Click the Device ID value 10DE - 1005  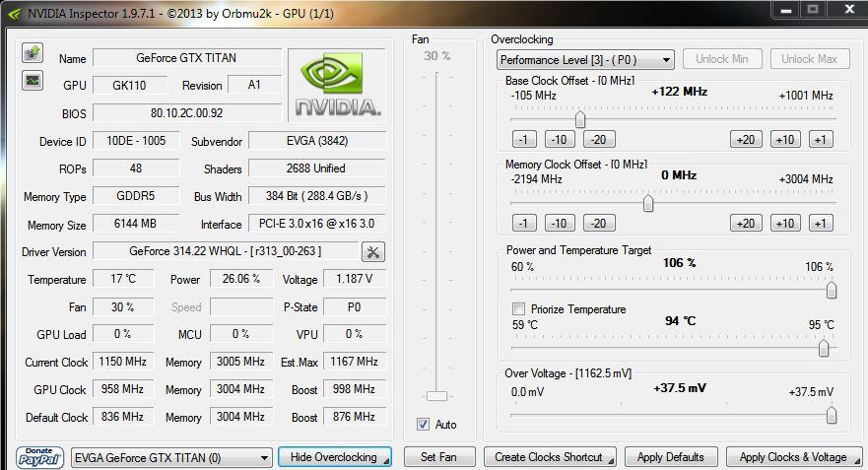coord(136,141)
